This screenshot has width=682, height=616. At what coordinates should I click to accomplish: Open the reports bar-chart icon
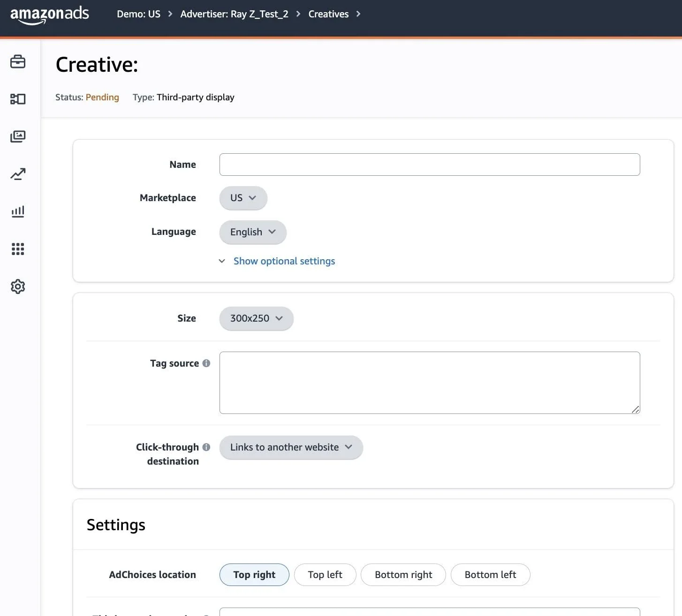18,211
